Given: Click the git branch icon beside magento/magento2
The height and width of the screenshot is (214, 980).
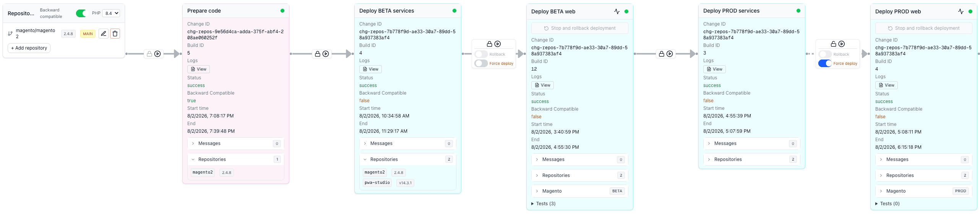Looking at the screenshot, I should (x=10, y=34).
